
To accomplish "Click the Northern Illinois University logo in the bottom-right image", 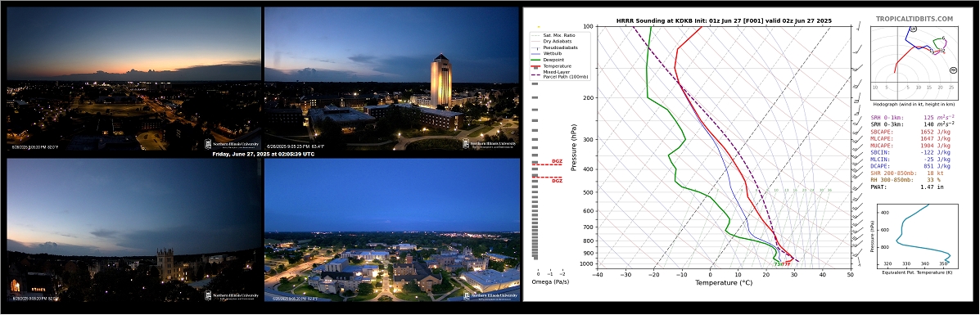I will coord(490,295).
